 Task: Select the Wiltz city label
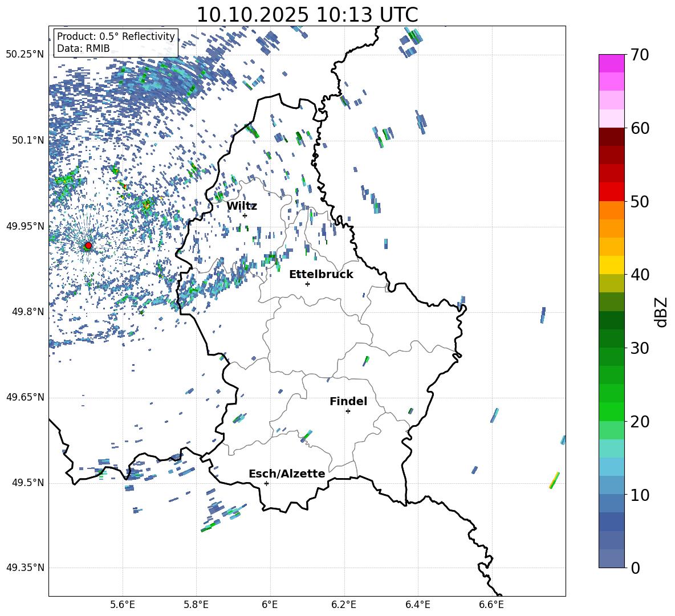(x=242, y=206)
